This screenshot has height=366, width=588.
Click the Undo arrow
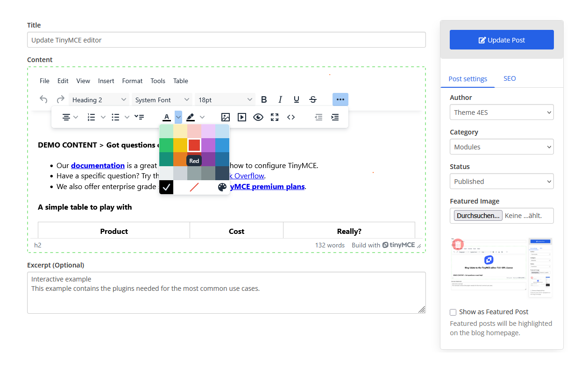click(x=43, y=99)
